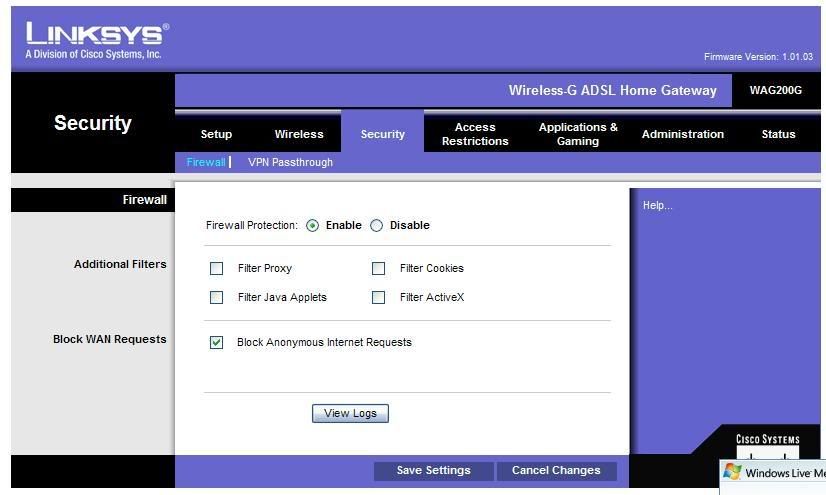Click the Linksys logo
This screenshot has height=495, width=826.
pyautogui.click(x=97, y=33)
